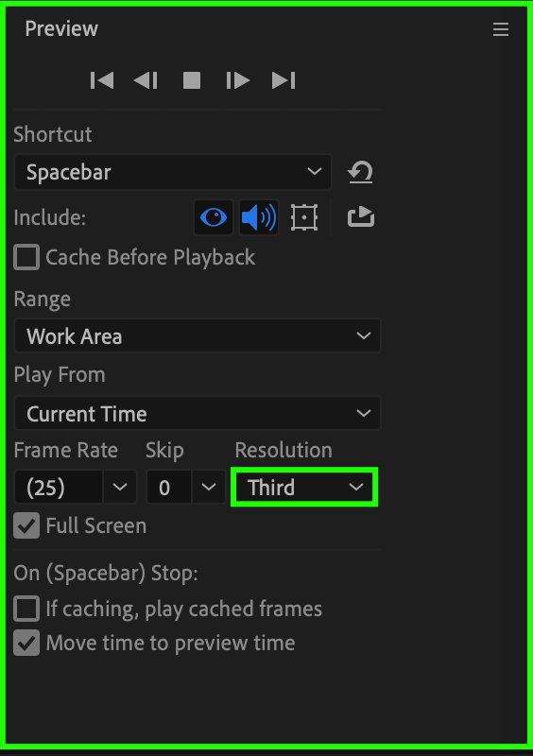Open the Spacebar shortcut dropdown
The height and width of the screenshot is (756, 533).
coord(173,172)
